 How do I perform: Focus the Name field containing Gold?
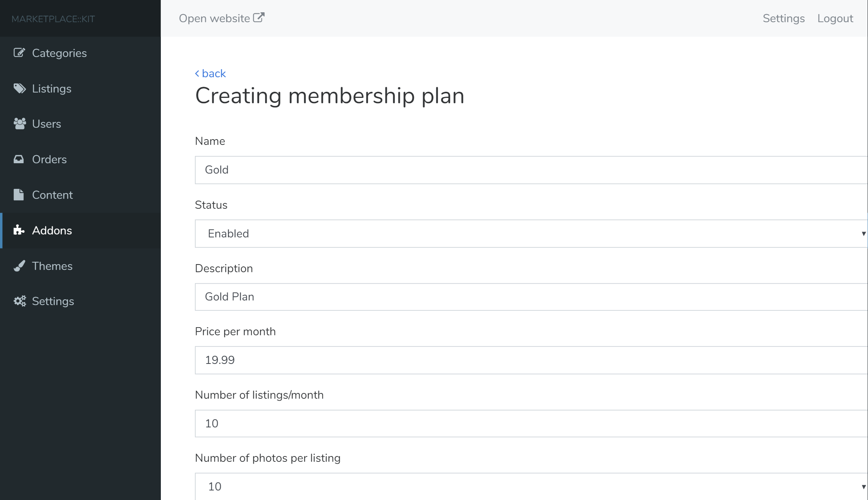click(531, 170)
